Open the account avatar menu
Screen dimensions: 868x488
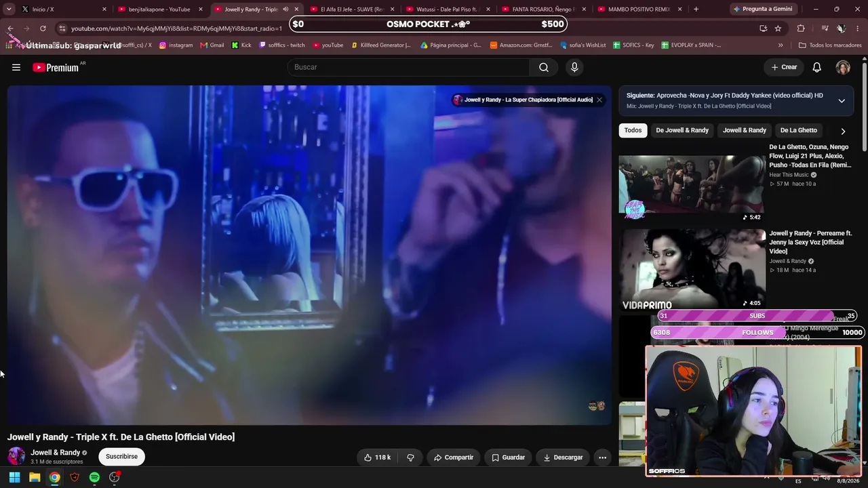click(x=843, y=67)
